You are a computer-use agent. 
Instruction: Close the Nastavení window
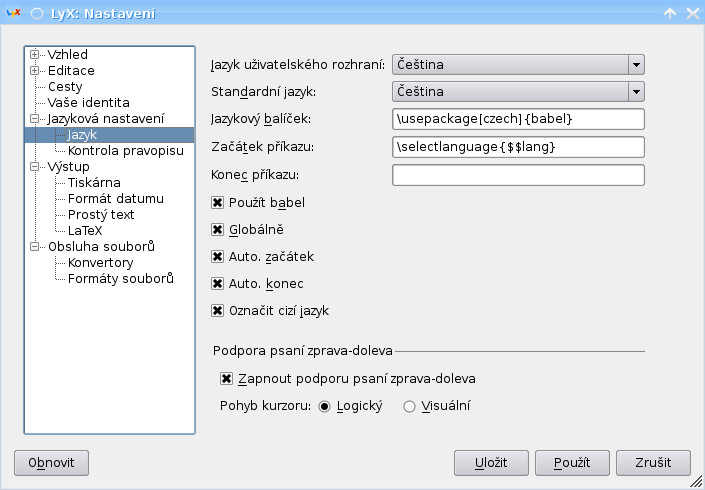693,13
